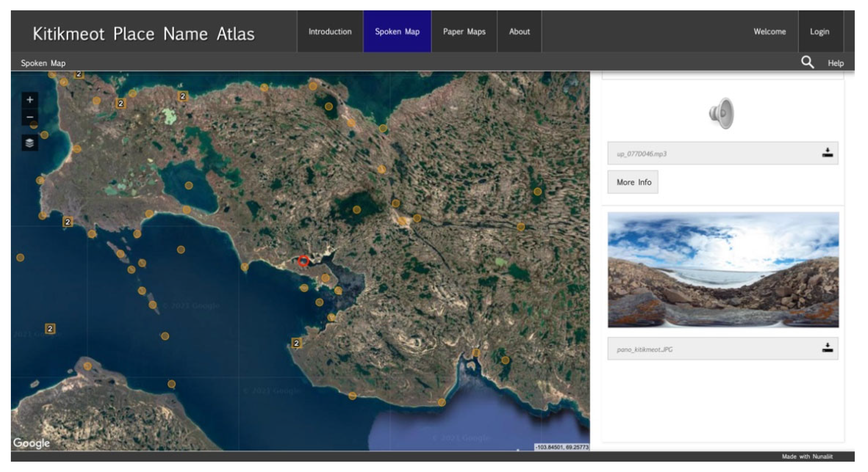Click the Kitikmeot Place Name Atlas title
Screen dimensions: 868x472
[144, 34]
